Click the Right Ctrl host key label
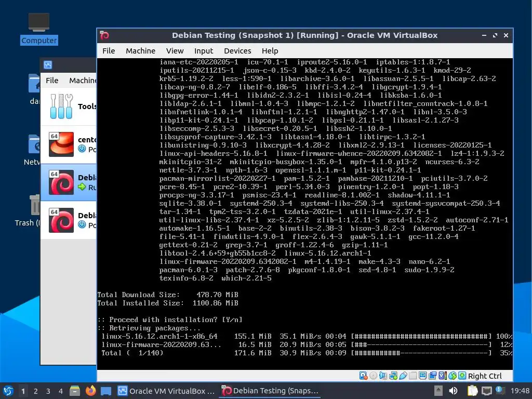The width and height of the screenshot is (532, 399). click(x=485, y=376)
